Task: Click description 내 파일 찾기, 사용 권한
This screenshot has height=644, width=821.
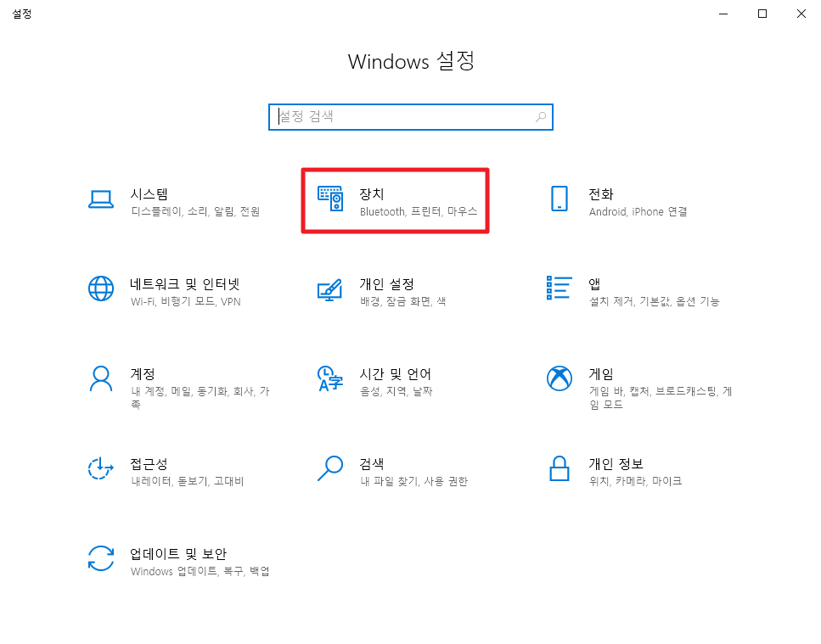Action: point(414,481)
